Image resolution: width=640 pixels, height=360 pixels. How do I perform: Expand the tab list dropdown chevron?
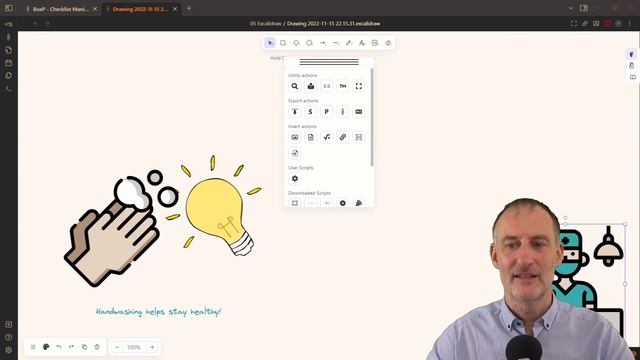point(571,8)
